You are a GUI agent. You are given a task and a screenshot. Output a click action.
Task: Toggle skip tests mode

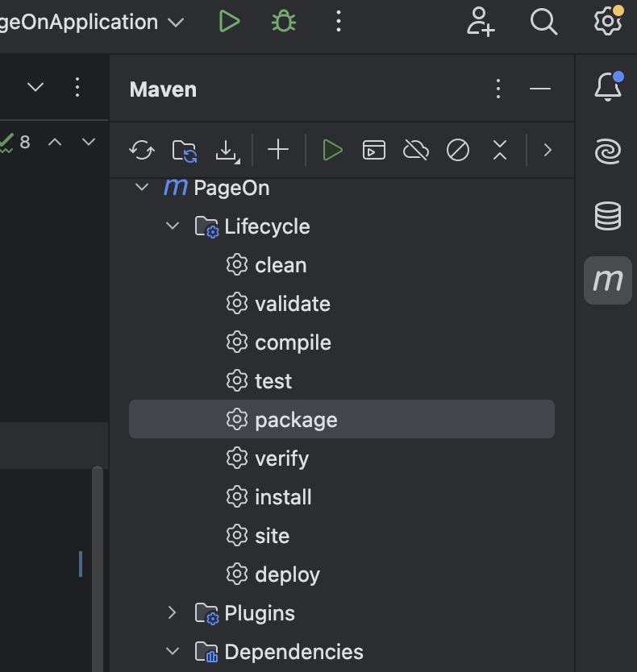457,150
